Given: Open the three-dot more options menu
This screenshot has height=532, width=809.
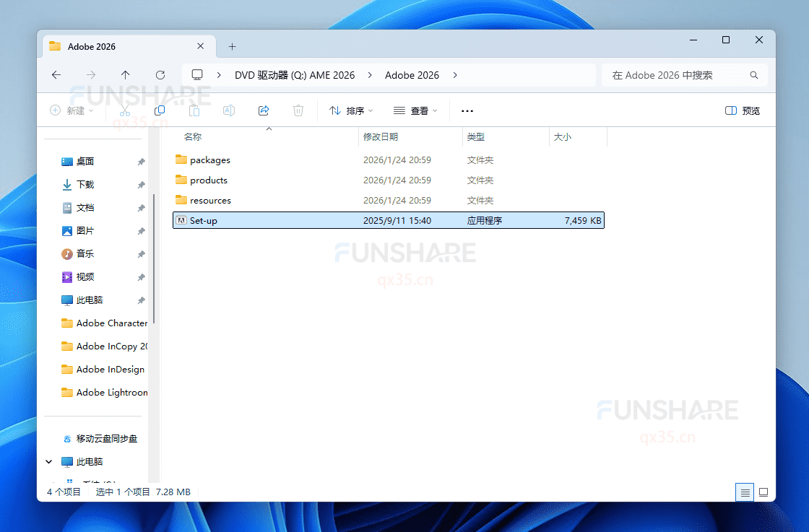Looking at the screenshot, I should pyautogui.click(x=467, y=111).
